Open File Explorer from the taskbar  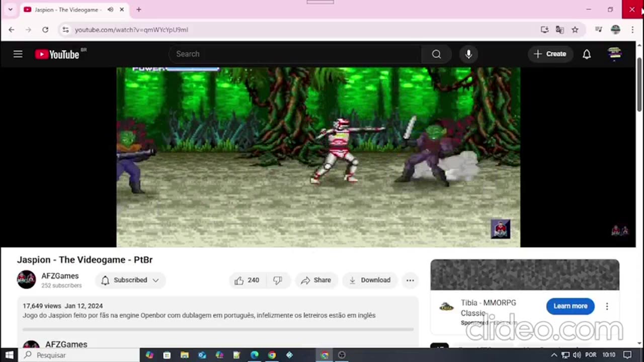tap(185, 355)
